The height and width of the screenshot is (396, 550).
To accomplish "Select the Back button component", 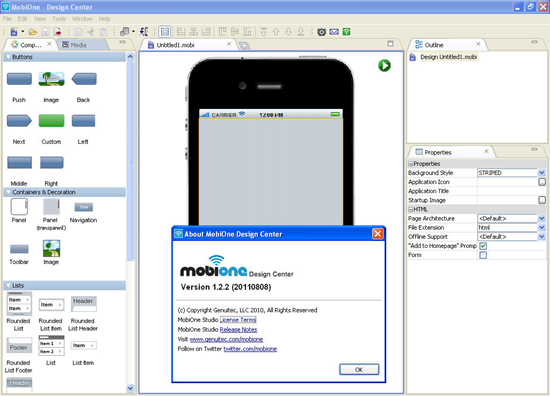I will point(84,79).
